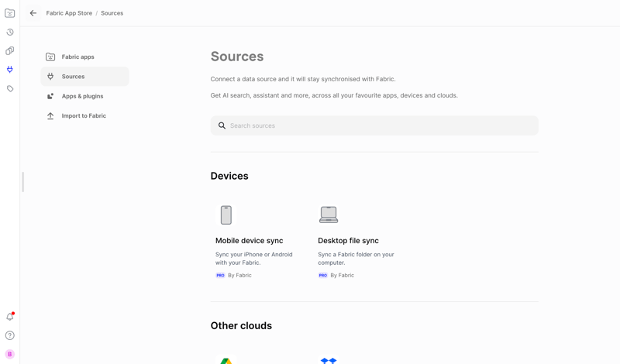
Task: Open Apps & plugins section
Action: (x=82, y=96)
